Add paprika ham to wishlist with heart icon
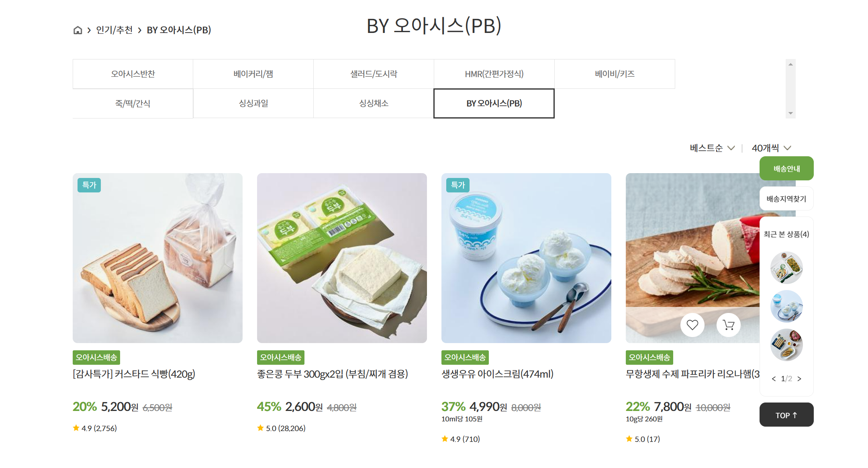This screenshot has height=468, width=868. tap(692, 325)
